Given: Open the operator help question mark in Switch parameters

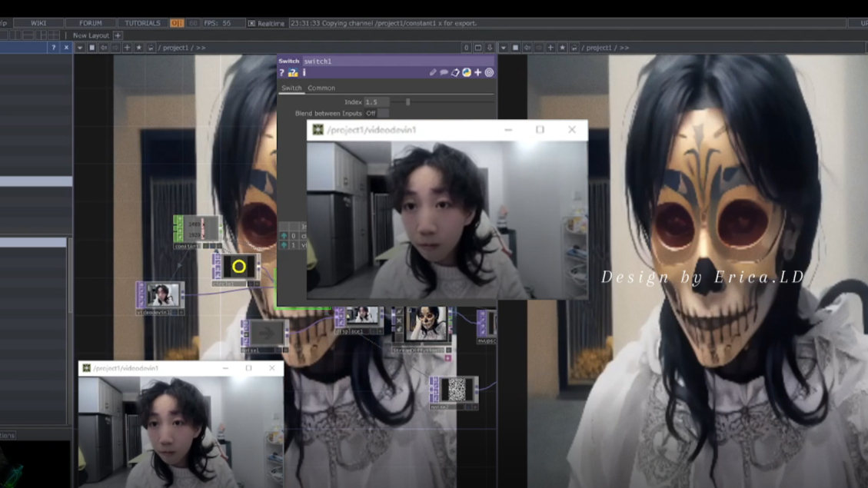Looking at the screenshot, I should point(281,72).
